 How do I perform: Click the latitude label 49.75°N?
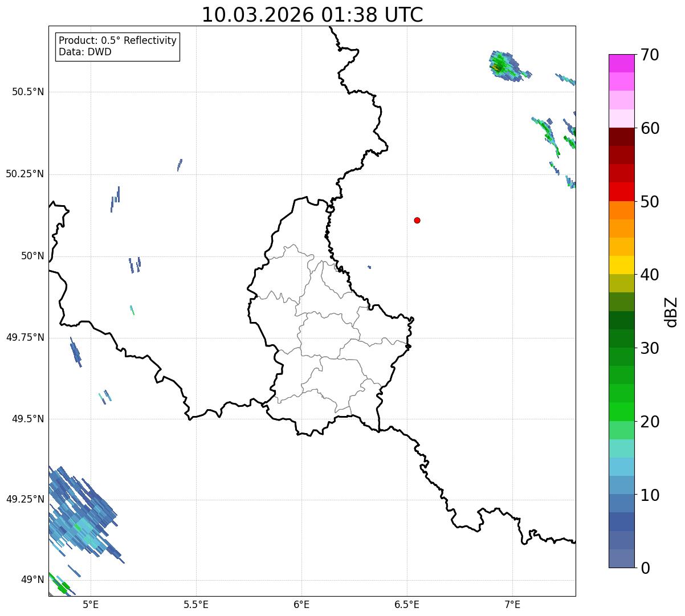[25, 337]
